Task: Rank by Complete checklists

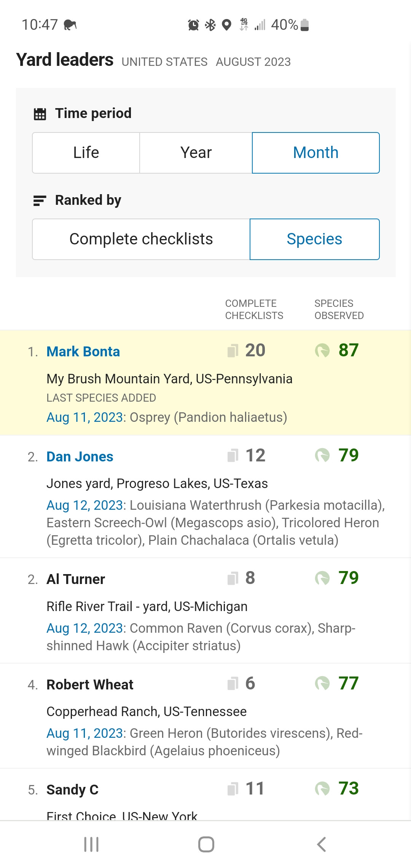Action: click(x=141, y=239)
